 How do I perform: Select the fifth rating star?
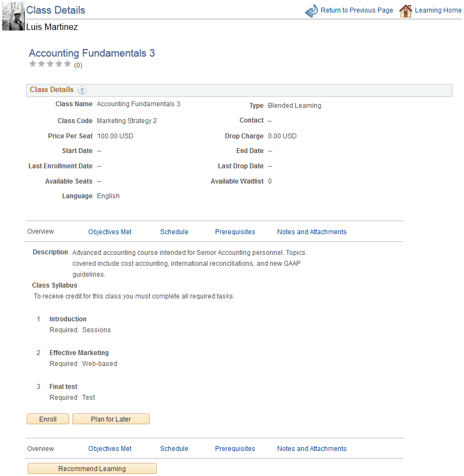tap(68, 64)
